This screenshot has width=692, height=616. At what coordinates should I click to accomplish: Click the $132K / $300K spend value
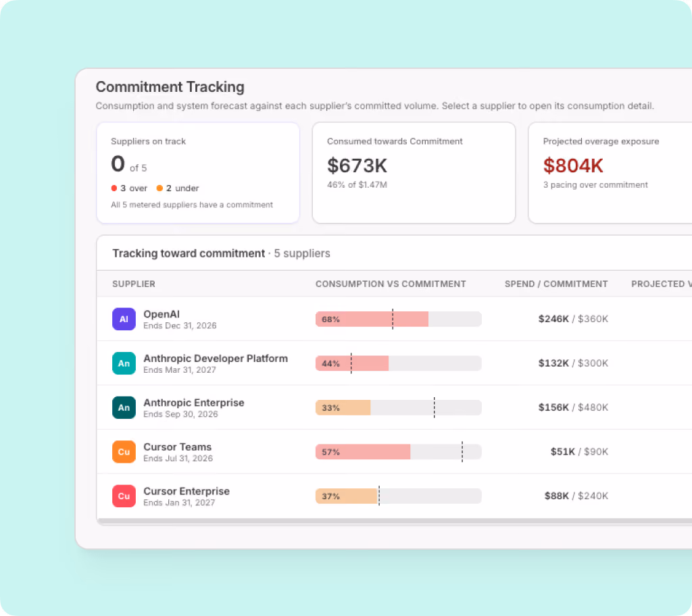click(573, 363)
